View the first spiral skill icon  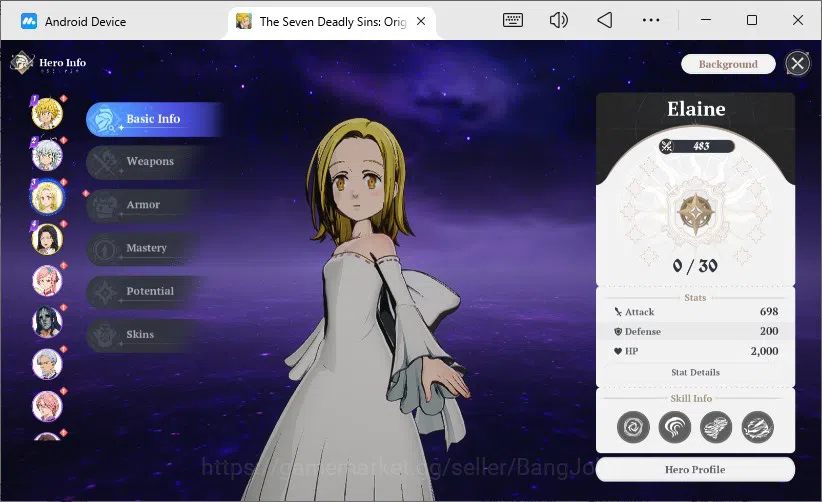[x=633, y=427]
